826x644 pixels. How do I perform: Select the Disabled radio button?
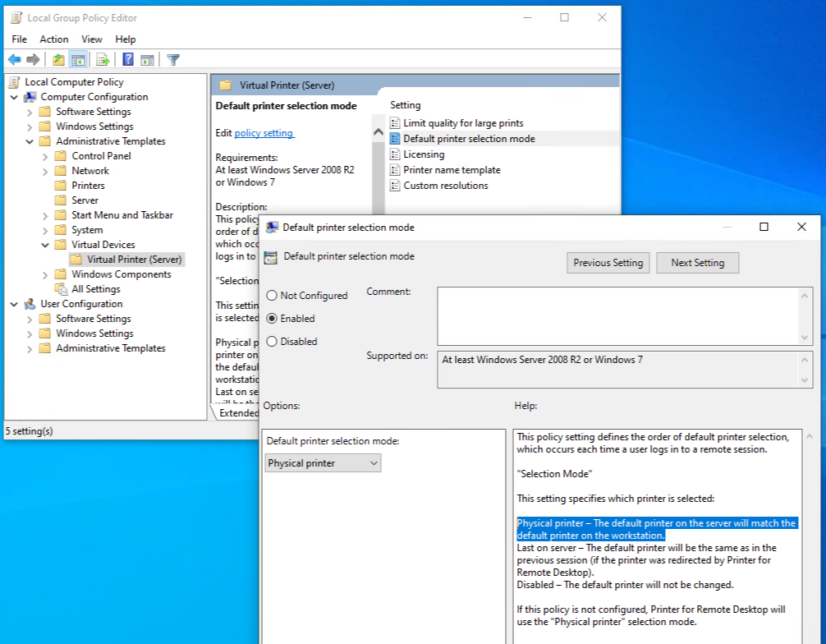[272, 342]
